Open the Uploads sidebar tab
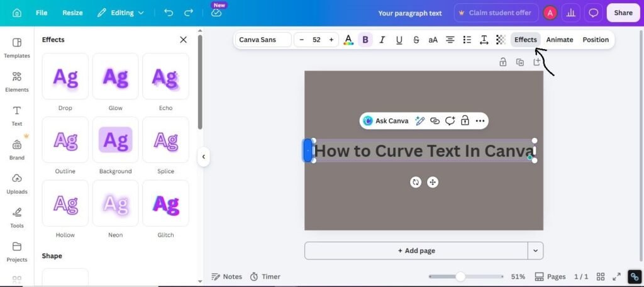This screenshot has width=644, height=287. pos(17,184)
